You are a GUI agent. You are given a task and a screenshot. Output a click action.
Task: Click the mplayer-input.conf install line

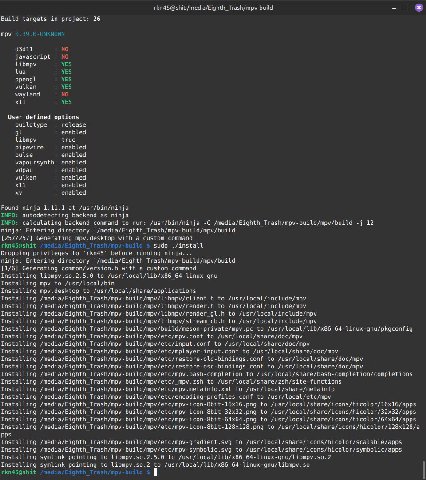pos(169,351)
